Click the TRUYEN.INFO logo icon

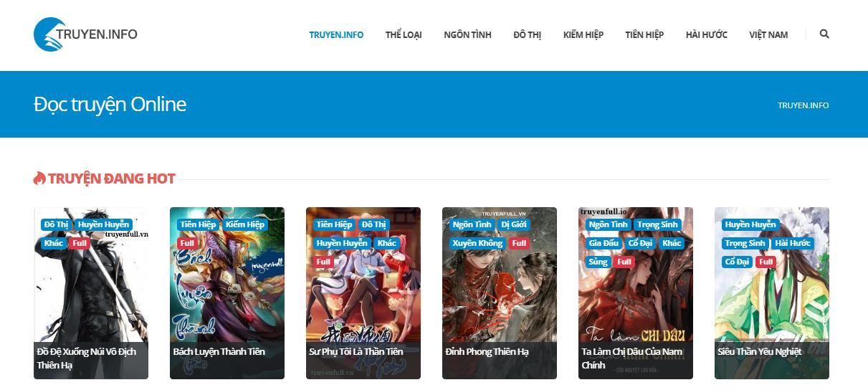click(49, 34)
